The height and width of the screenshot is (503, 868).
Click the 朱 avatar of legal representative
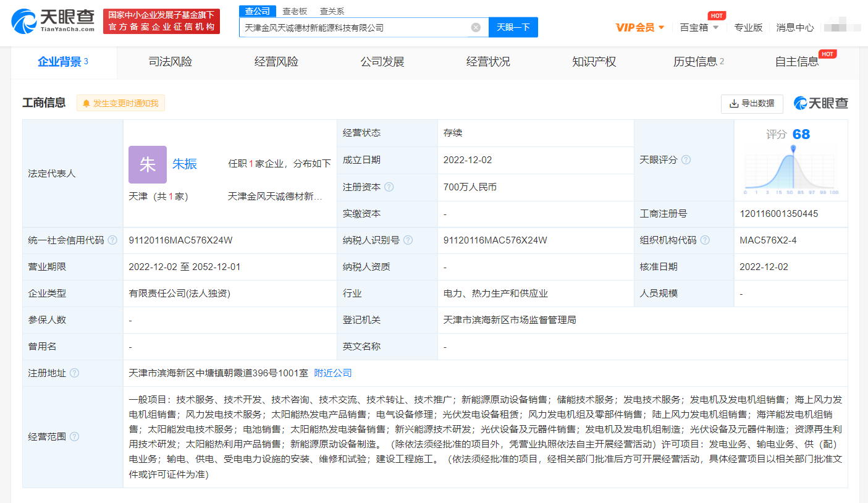coord(148,164)
